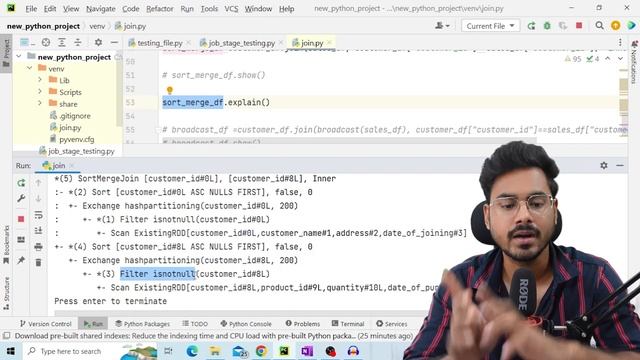Open the Python Packages tool window
The image size is (640, 360).
pyautogui.click(x=142, y=324)
